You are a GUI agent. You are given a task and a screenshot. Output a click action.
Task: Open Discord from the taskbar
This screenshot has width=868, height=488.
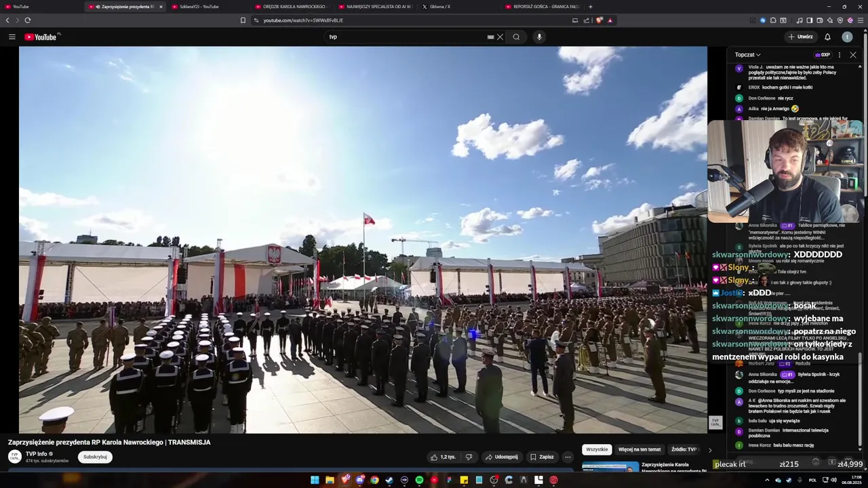(359, 480)
